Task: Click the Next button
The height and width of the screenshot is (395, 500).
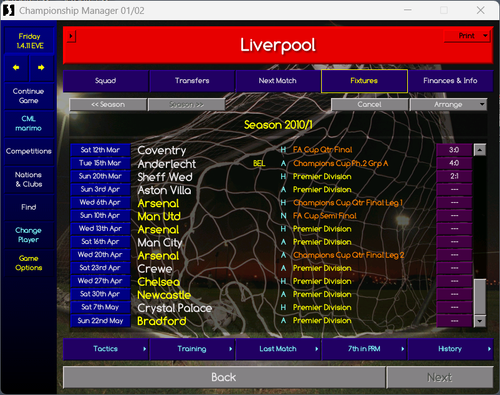Action: click(440, 377)
